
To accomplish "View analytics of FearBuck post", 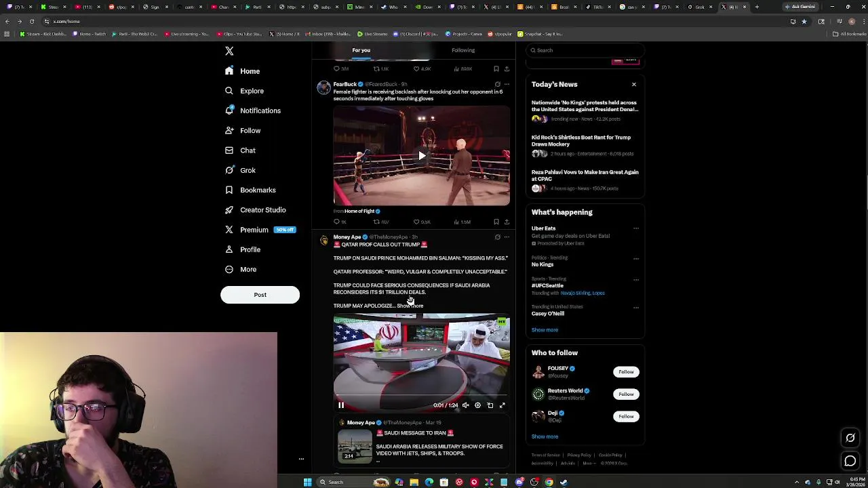I will coord(462,222).
